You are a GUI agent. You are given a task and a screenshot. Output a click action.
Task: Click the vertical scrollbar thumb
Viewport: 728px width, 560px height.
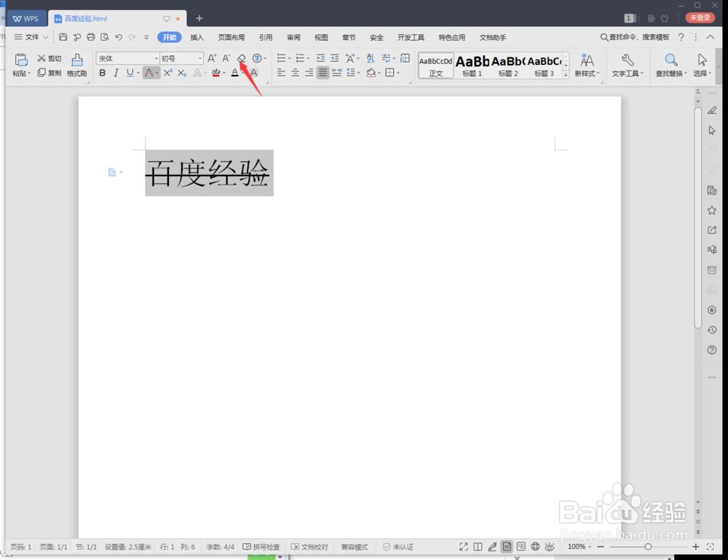(698, 218)
